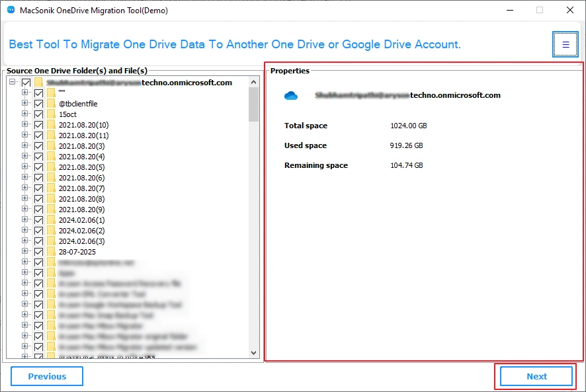586x392 pixels.
Task: Expand the 2021.08.20(4) folder node
Action: tap(24, 156)
